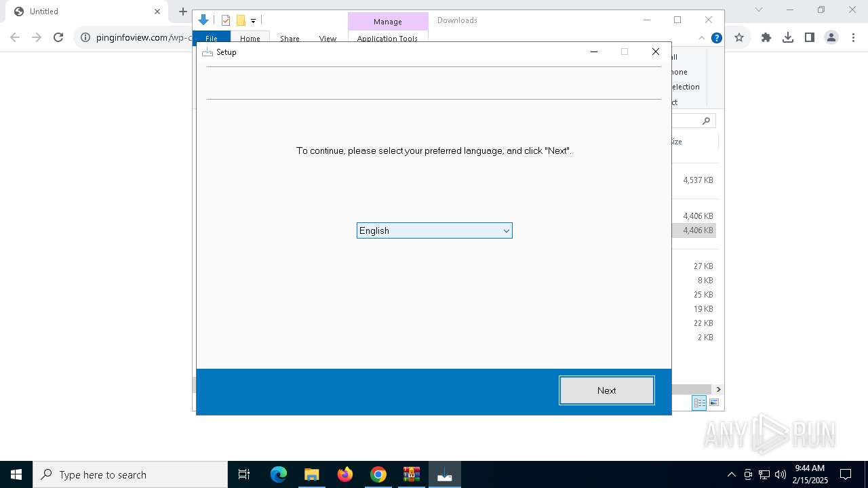Collapse the Explorer ribbon chevron
Screen dimensions: 868x488
tap(702, 38)
